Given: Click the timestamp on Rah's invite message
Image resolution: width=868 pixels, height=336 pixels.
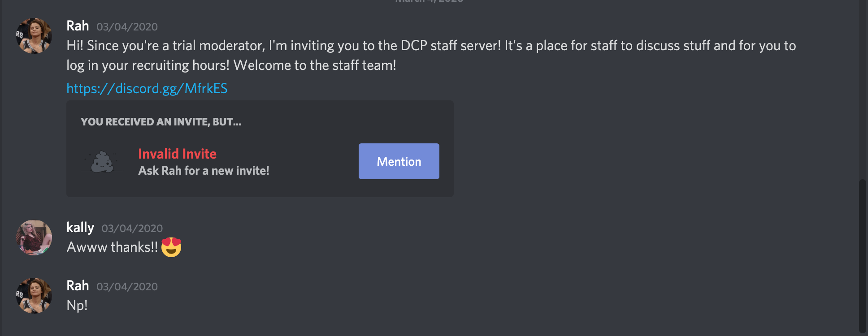Looking at the screenshot, I should click(x=127, y=27).
